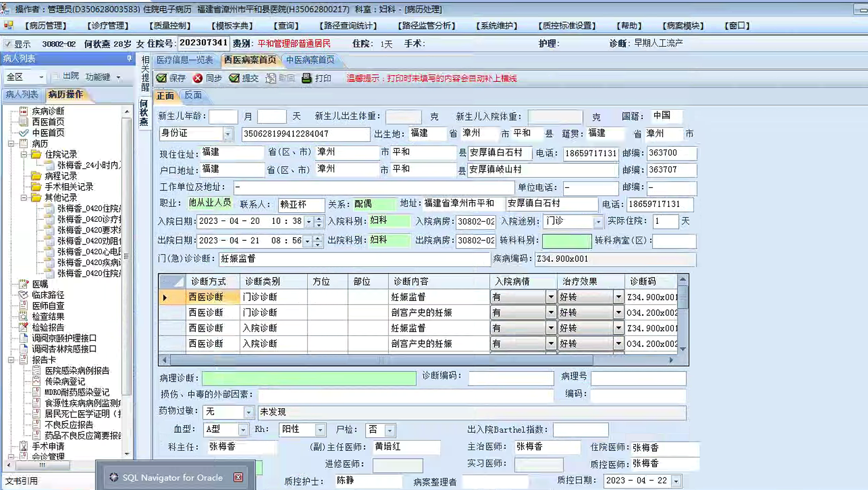Open the 路径查询统计 menu
Image resolution: width=868 pixels, height=490 pixels.
[x=348, y=25]
